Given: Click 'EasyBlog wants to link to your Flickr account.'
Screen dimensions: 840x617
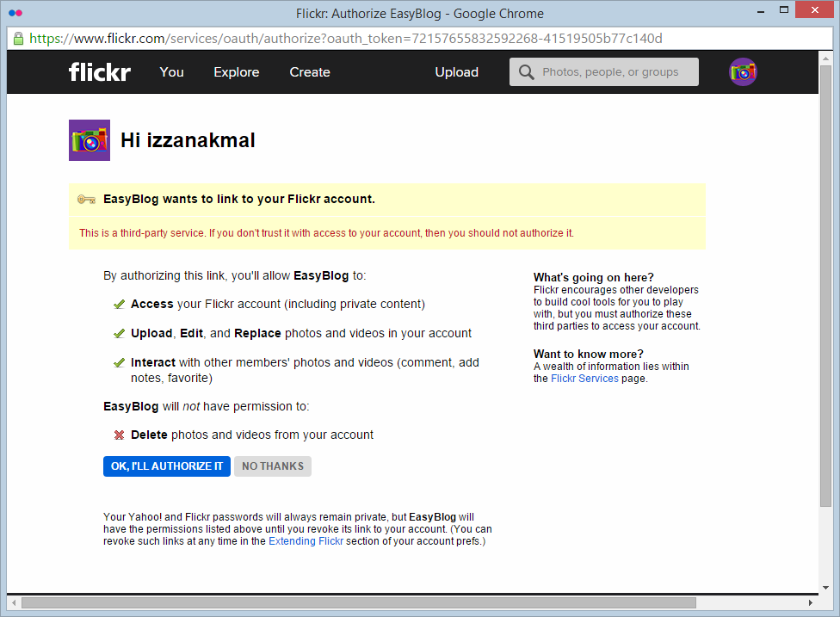Looking at the screenshot, I should pyautogui.click(x=239, y=200).
